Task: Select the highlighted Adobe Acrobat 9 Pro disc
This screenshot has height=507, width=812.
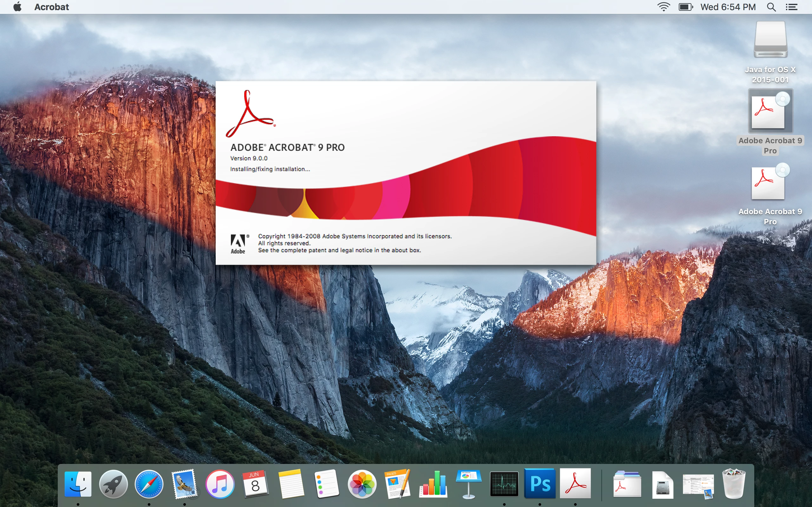Action: [770, 111]
